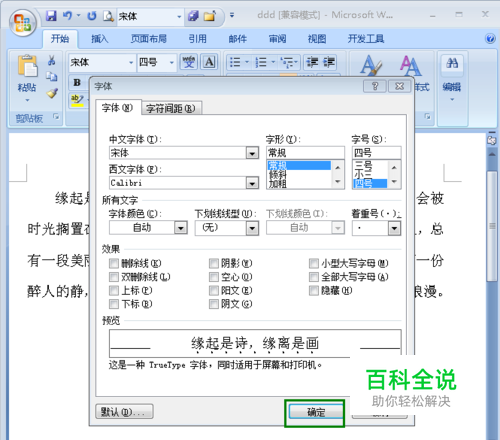The height and width of the screenshot is (440, 500).
Task: Toggle Bold in the ribbon
Action: click(77, 82)
